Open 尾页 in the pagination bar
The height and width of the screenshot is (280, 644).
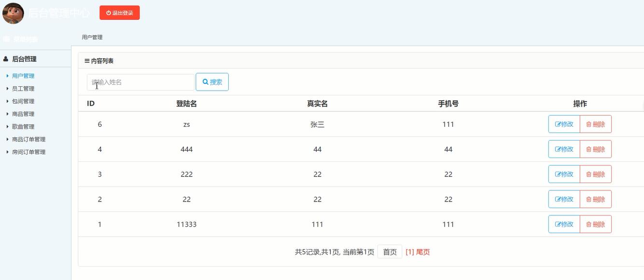click(x=422, y=252)
